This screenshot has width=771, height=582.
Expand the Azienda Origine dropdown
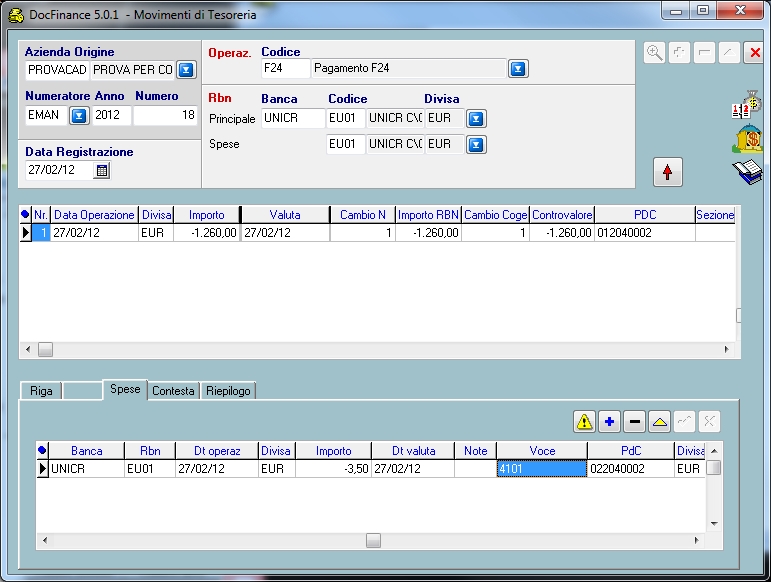[186, 70]
